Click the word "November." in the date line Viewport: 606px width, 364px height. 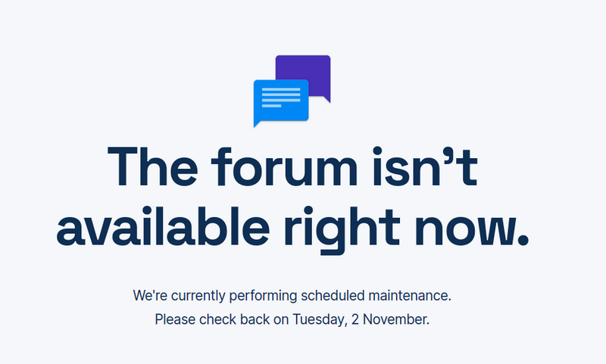(395, 319)
